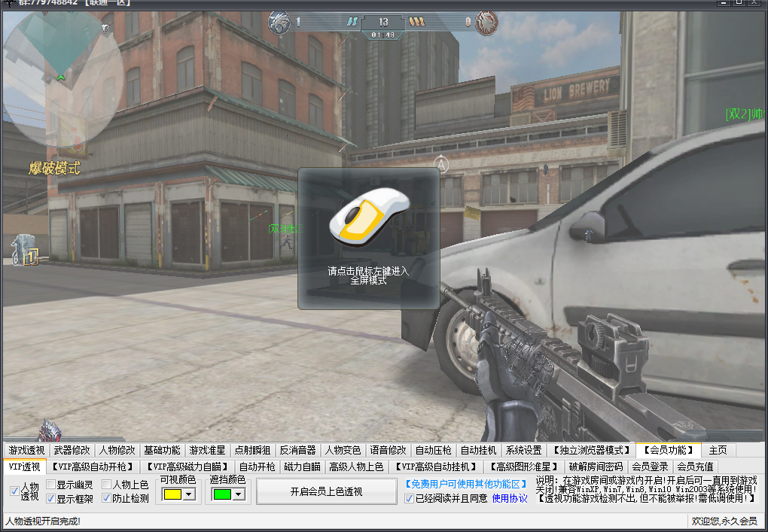Open the 系统设置 tab
Image resolution: width=768 pixels, height=532 pixels.
point(523,450)
